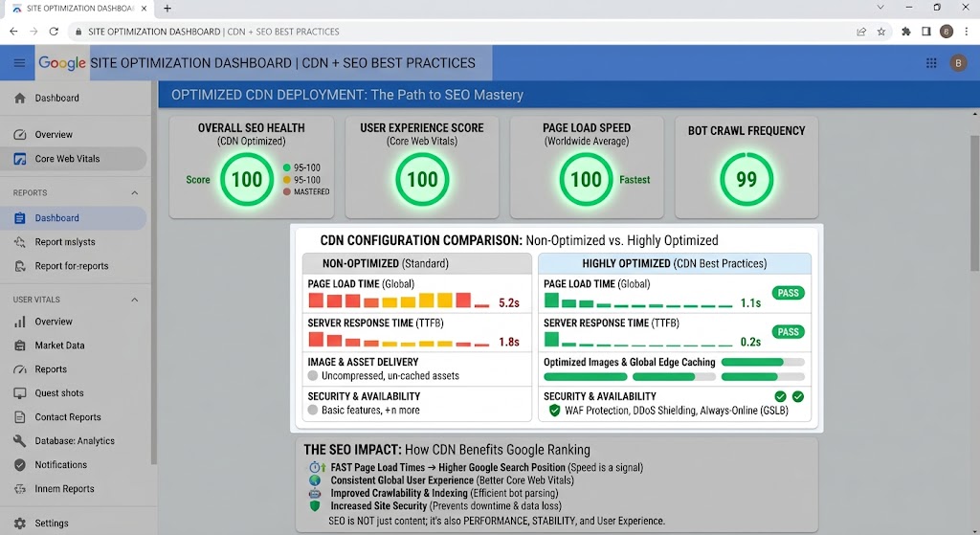Image resolution: width=980 pixels, height=535 pixels.
Task: Open Core Web Vitals in the sidebar
Action: pyautogui.click(x=74, y=159)
